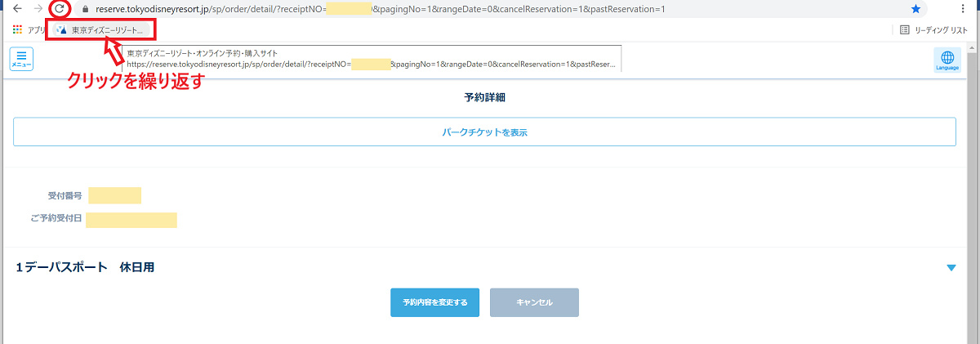
Task: Toggle the bookmark star icon
Action: tap(916, 9)
